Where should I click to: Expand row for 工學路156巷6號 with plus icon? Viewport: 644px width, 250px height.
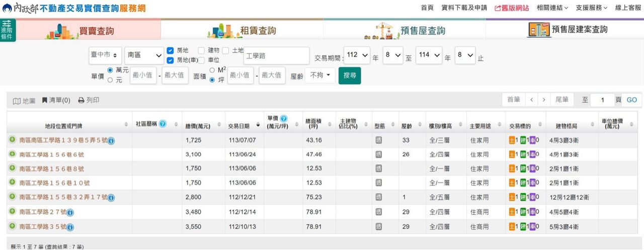click(12, 154)
